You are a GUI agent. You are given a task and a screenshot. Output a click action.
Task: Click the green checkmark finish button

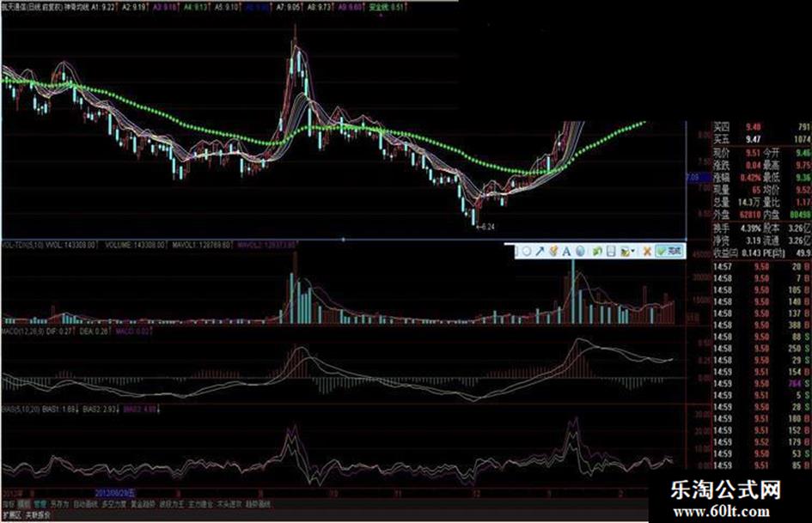[669, 251]
